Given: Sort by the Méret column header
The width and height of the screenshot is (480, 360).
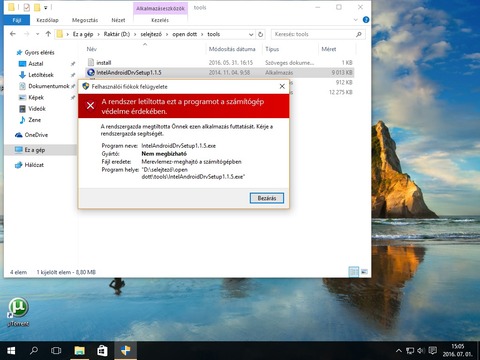Looking at the screenshot, I should tap(329, 49).
